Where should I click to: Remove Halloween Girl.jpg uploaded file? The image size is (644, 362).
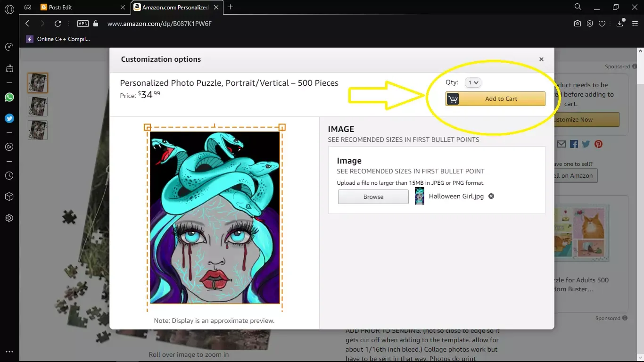click(491, 196)
